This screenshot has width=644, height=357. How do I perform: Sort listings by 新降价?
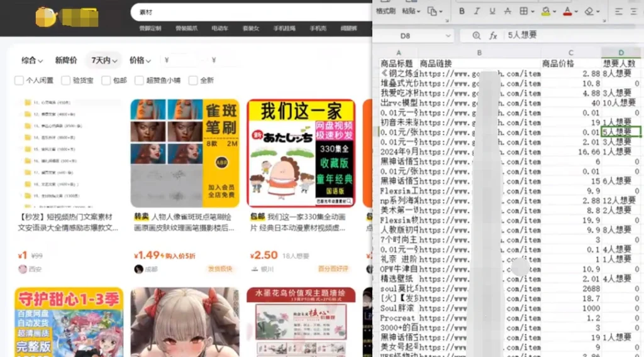[65, 60]
